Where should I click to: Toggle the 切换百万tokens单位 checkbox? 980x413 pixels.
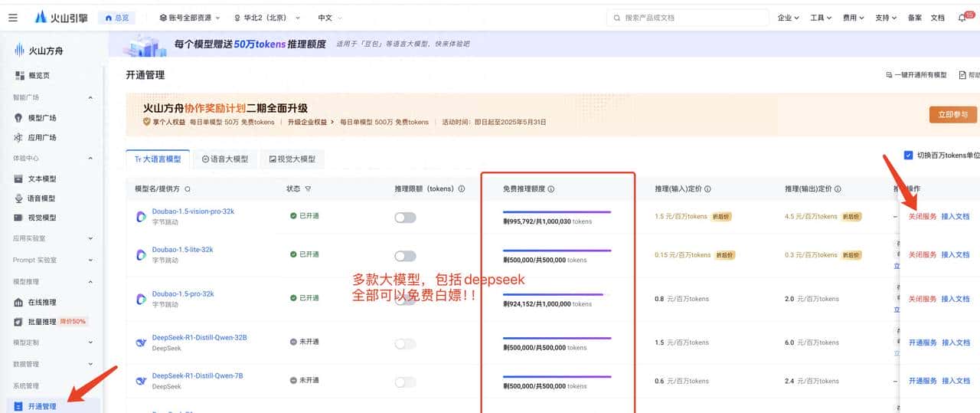[x=909, y=155]
